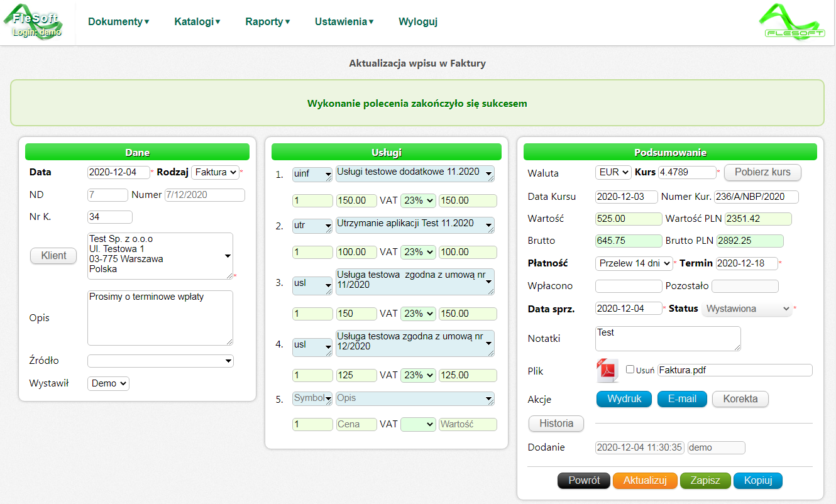Click the Notatki text area with Test
Screen dimensions: 836x504
[x=668, y=339]
